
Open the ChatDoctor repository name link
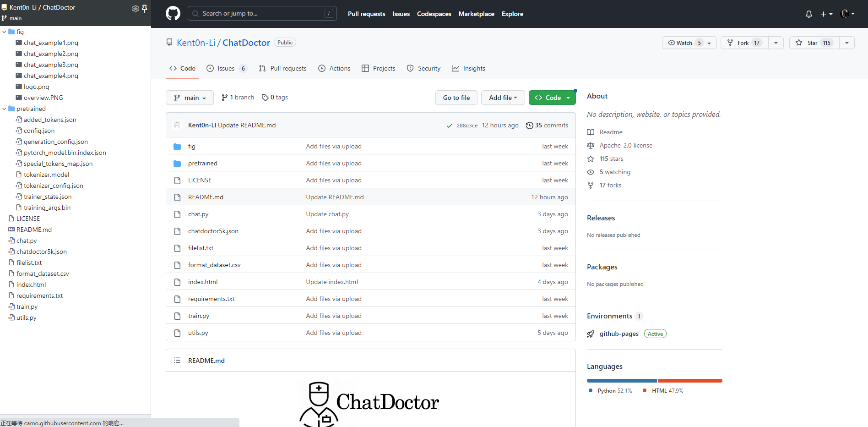[246, 43]
